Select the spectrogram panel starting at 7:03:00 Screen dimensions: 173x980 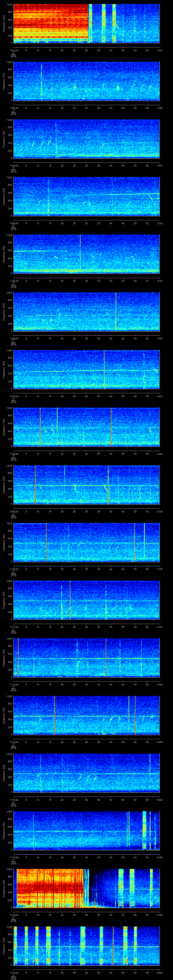pyautogui.click(x=86, y=139)
